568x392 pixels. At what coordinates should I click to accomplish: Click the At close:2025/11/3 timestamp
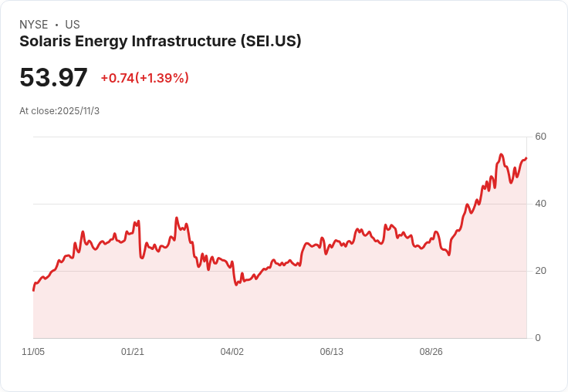(59, 111)
